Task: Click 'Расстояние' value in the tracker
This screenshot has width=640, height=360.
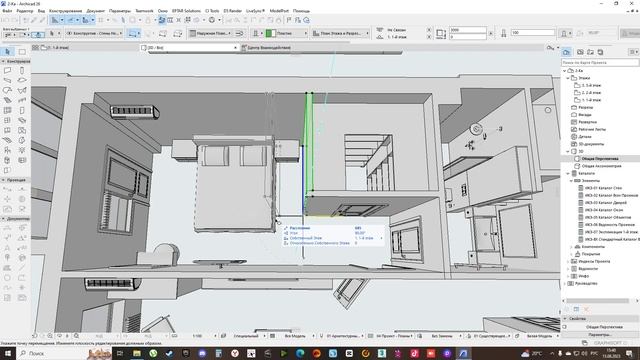Action: coord(358,228)
